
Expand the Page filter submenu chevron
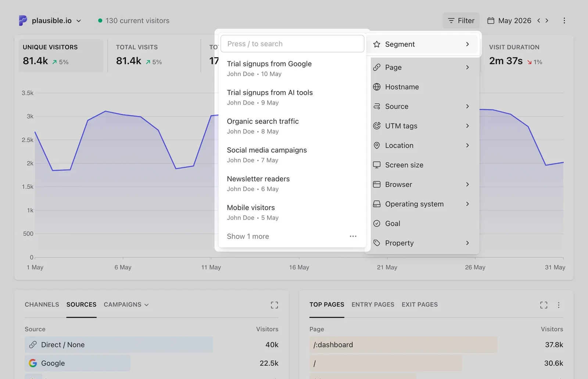[x=467, y=67]
